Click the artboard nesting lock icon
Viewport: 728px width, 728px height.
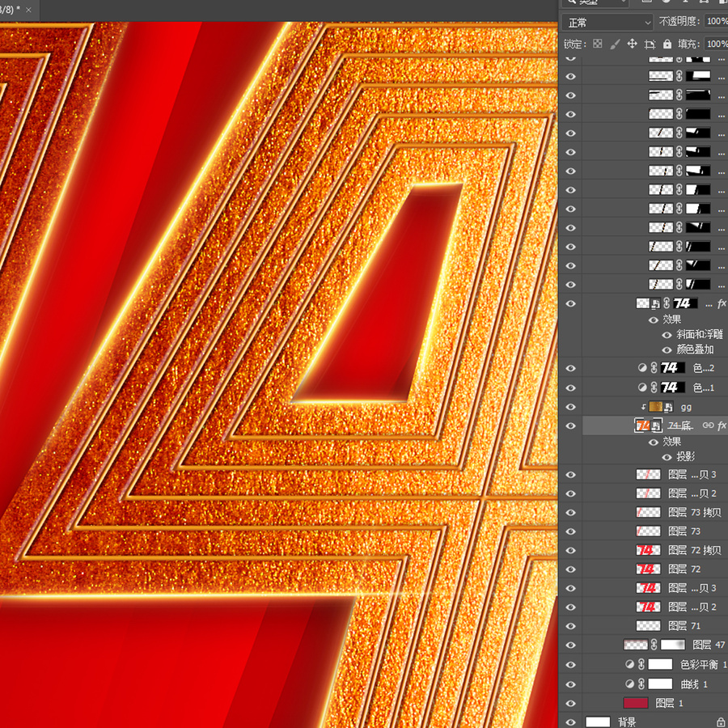coord(650,44)
